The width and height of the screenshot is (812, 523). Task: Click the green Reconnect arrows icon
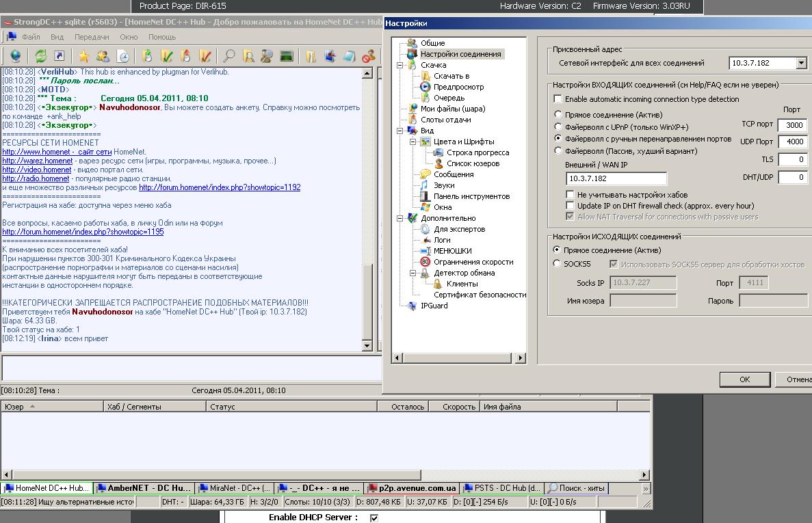click(41, 56)
